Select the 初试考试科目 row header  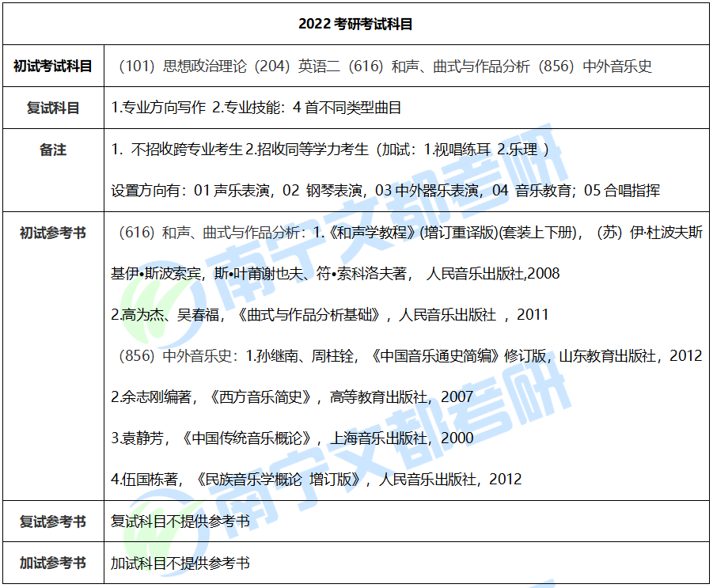[54, 66]
